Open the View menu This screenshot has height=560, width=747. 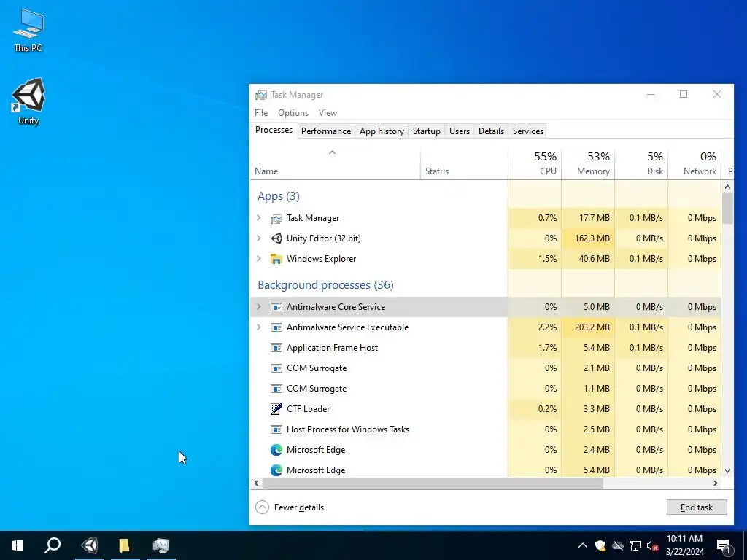coord(328,113)
